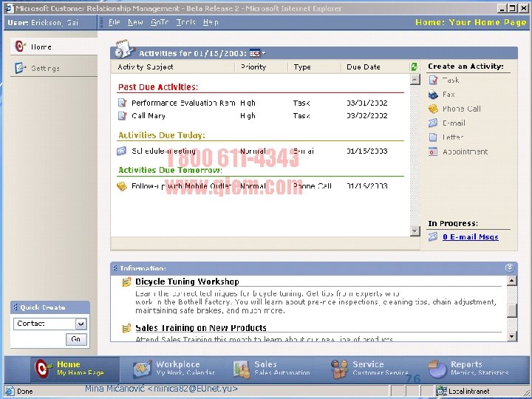
Task: Click the Call Mary task icon
Action: click(x=122, y=116)
